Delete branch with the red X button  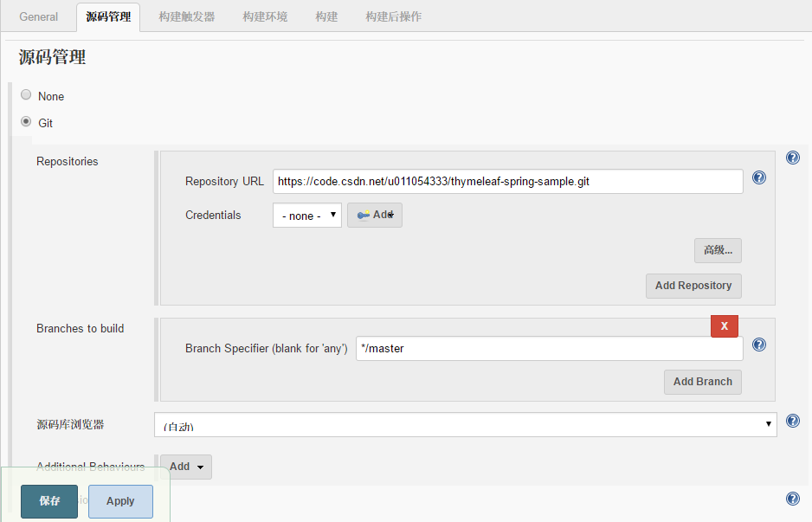click(x=724, y=326)
